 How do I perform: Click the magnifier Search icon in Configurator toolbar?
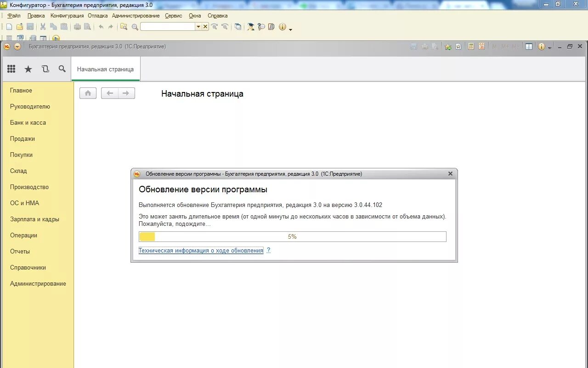(x=135, y=27)
